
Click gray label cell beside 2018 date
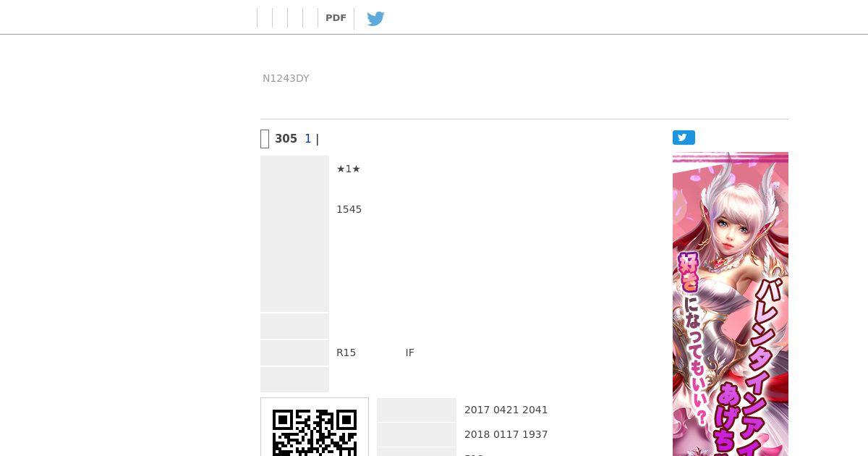coord(417,434)
